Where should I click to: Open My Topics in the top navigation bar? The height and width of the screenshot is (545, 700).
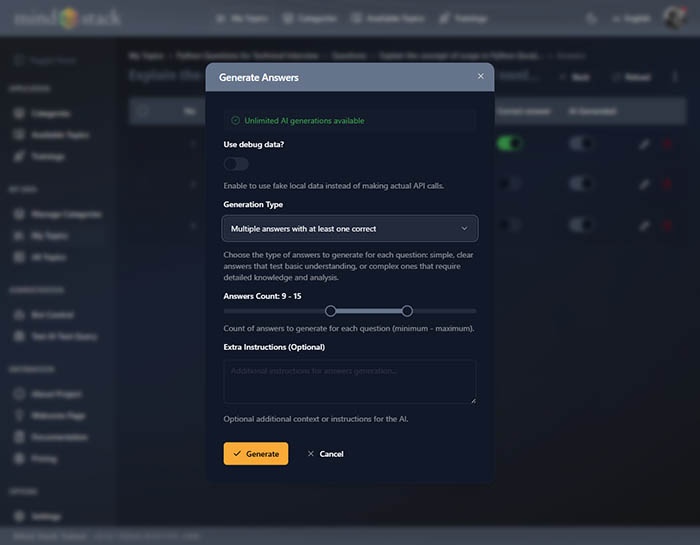242,18
